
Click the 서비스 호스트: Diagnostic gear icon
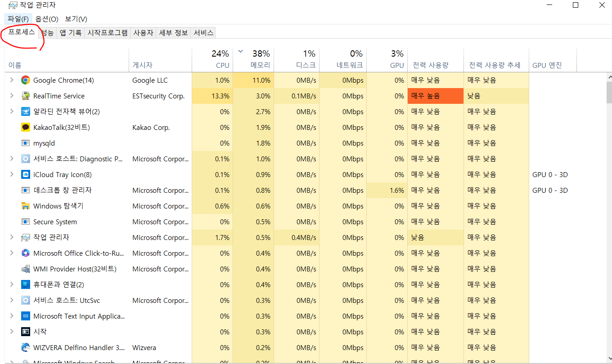(26, 159)
